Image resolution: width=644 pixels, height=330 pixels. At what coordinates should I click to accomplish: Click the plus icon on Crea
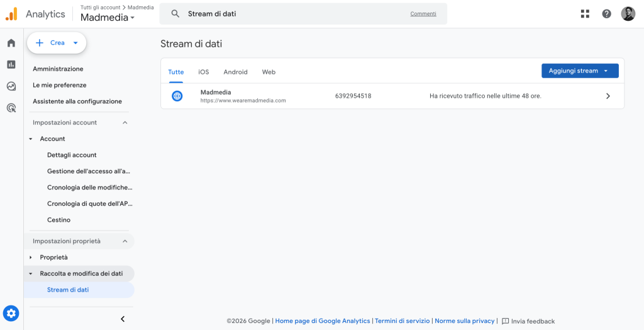coord(40,43)
